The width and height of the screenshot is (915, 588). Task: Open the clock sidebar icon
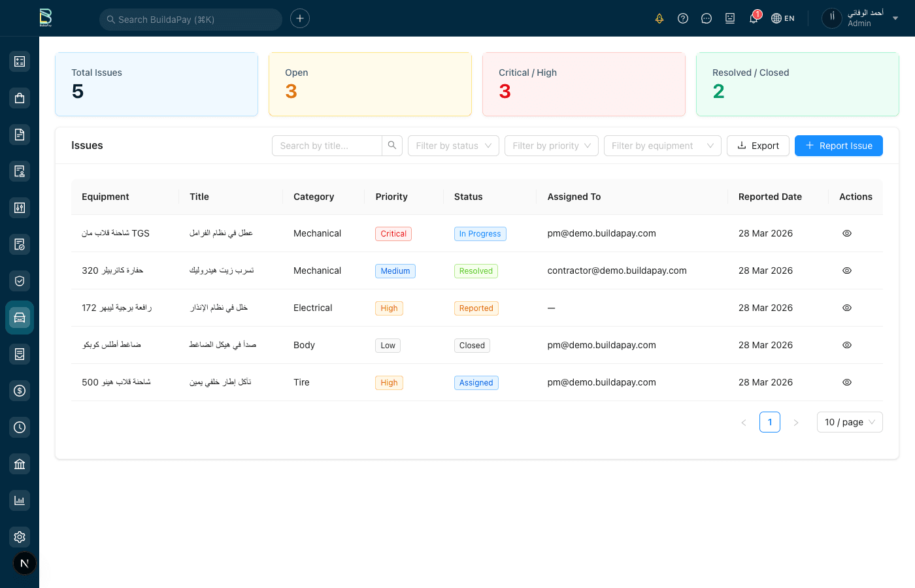click(20, 427)
